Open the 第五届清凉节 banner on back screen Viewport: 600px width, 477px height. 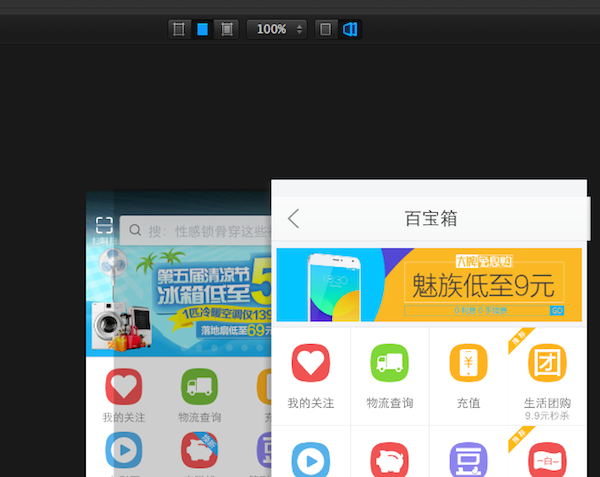[179, 301]
